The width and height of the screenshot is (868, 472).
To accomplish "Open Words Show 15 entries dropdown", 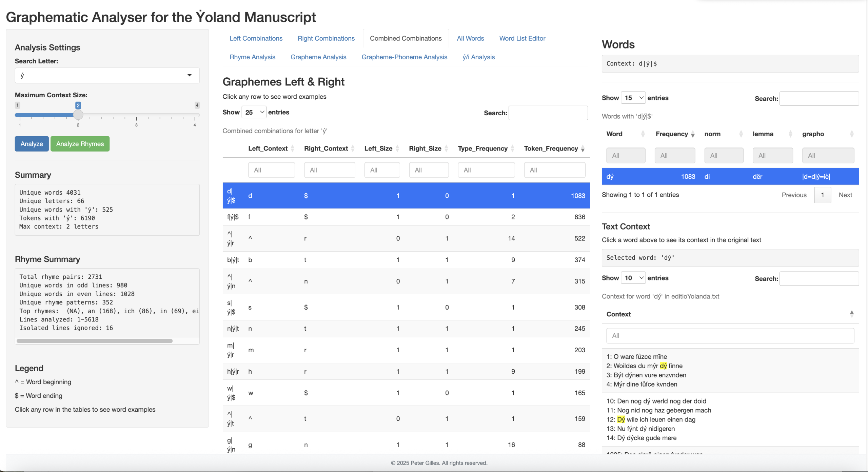I will tap(633, 98).
